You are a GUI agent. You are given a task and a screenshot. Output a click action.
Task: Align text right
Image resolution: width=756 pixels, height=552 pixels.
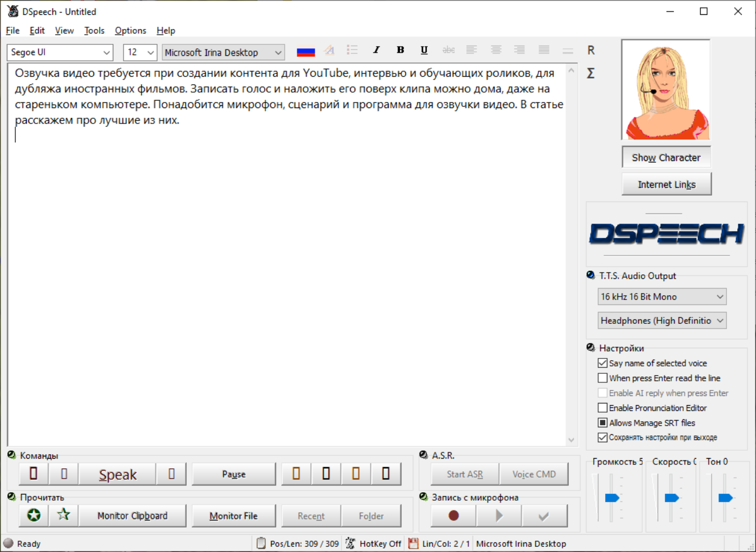click(x=519, y=50)
